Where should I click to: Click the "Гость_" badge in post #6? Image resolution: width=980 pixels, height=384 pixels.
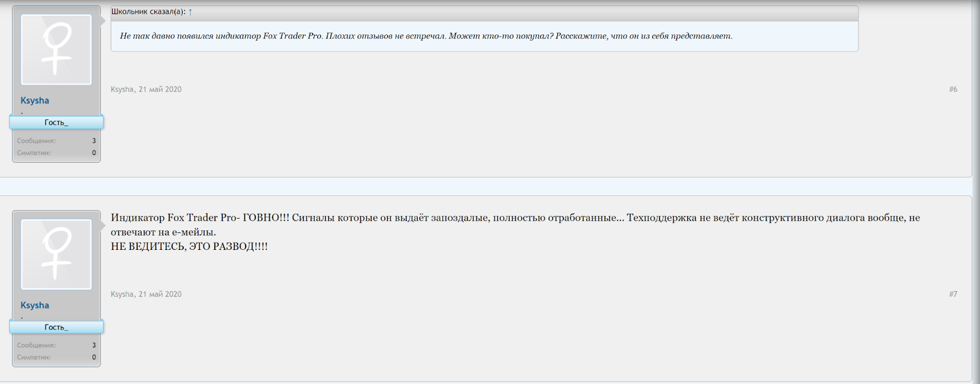56,122
